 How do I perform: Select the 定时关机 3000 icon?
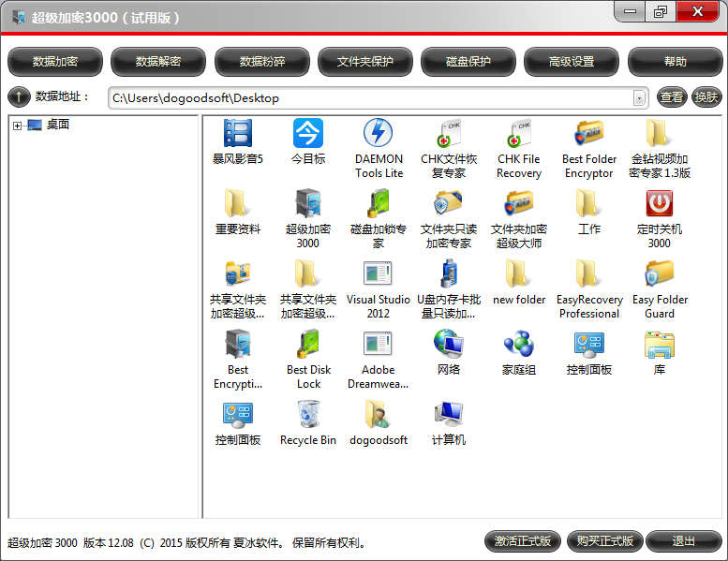click(660, 204)
